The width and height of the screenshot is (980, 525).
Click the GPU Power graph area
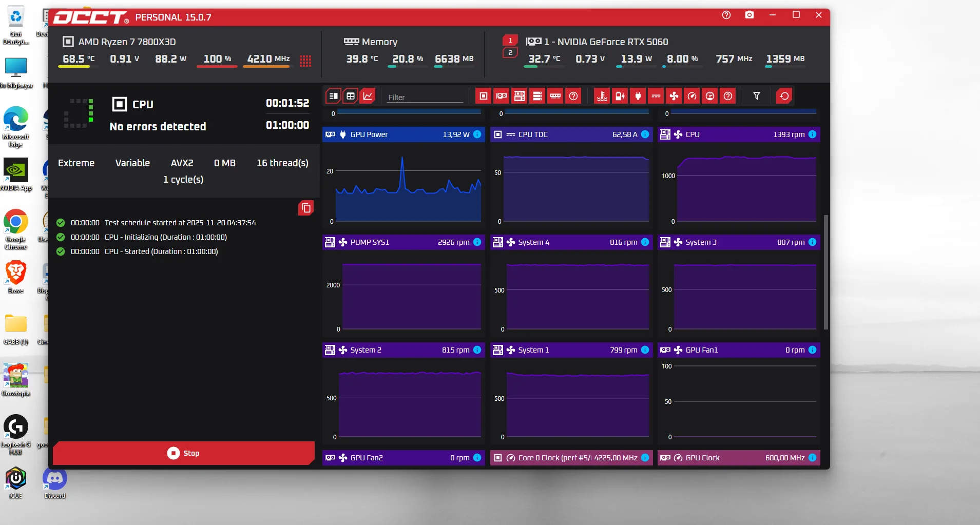pyautogui.click(x=403, y=186)
